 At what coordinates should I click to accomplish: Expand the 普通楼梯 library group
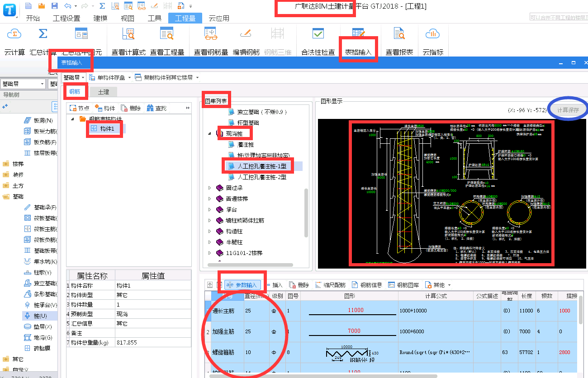(x=209, y=198)
